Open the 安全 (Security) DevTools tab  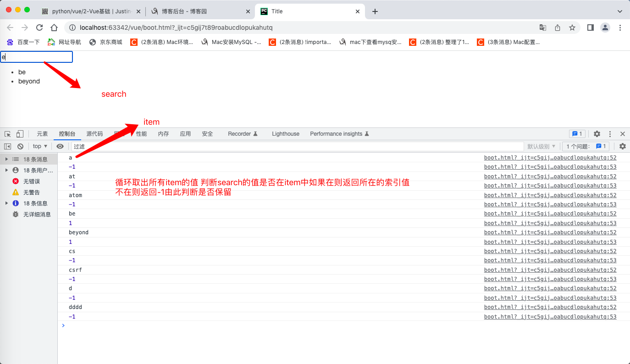tap(207, 134)
